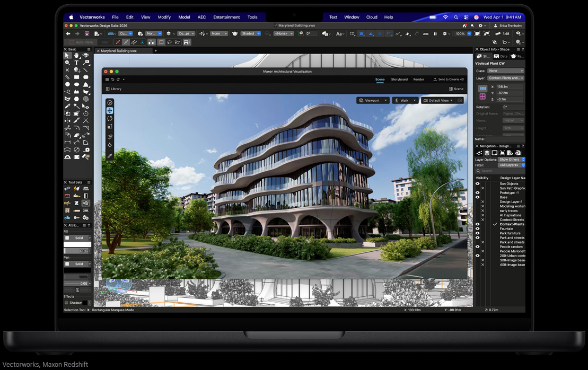This screenshot has width=588, height=370.
Task: Click the X coordinate field in Object Info
Action: (x=509, y=87)
